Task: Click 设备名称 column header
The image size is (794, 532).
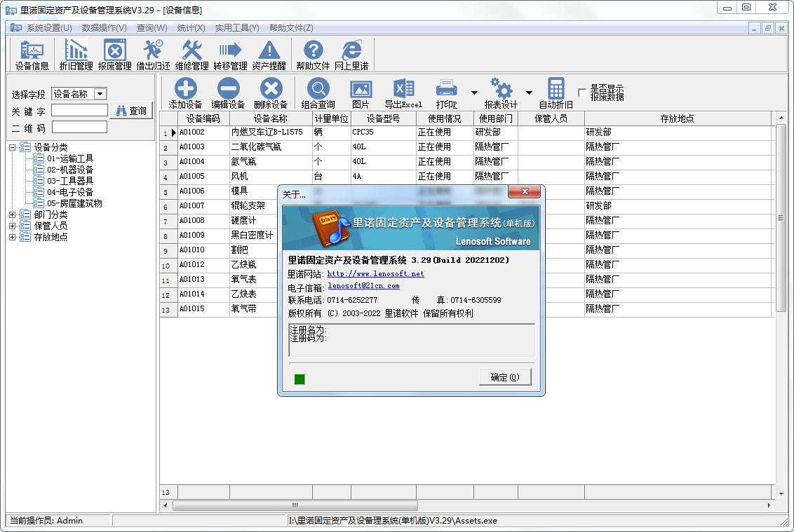Action: click(x=271, y=118)
